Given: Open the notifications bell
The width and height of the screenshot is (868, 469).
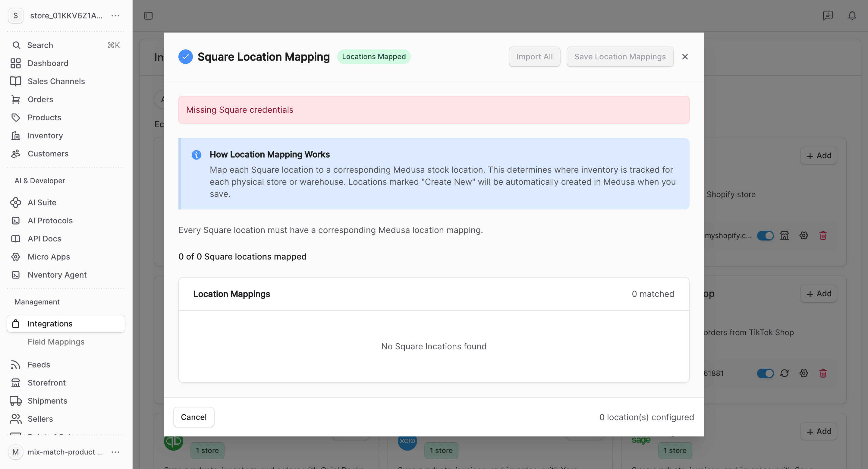Looking at the screenshot, I should pos(852,15).
